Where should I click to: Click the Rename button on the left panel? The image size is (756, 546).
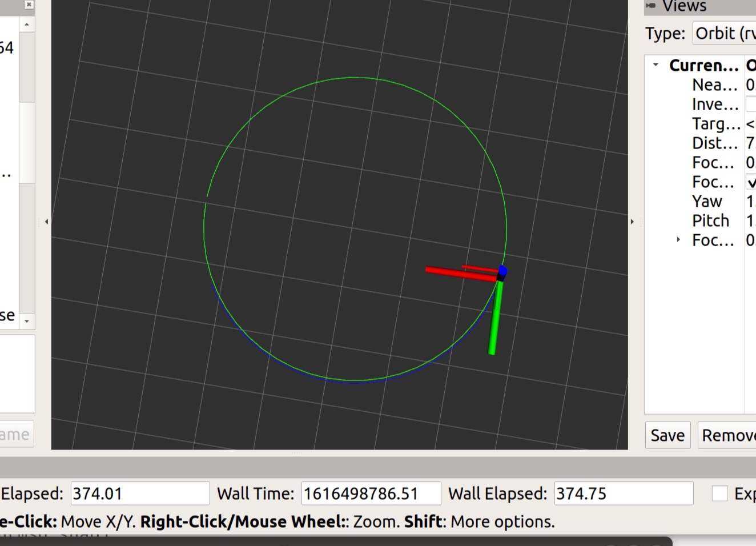(x=15, y=434)
